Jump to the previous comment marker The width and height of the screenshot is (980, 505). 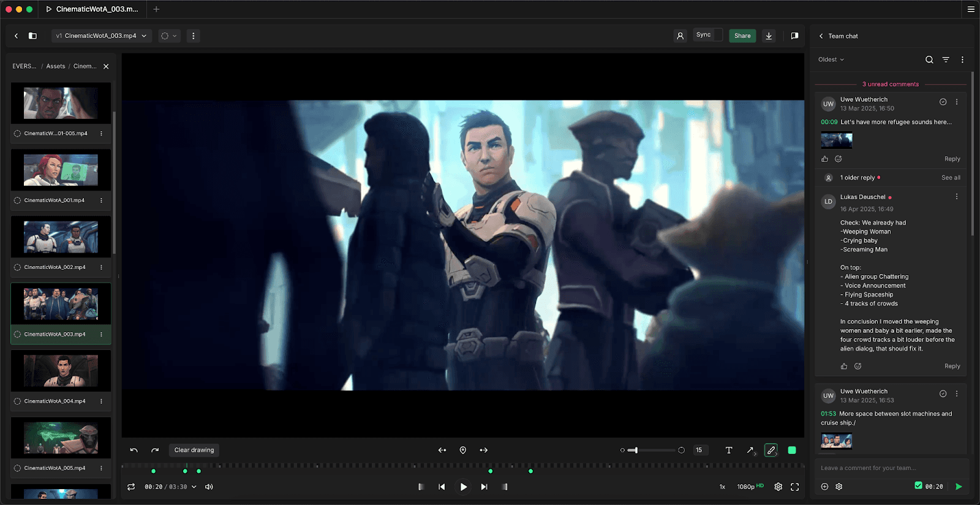(x=442, y=450)
